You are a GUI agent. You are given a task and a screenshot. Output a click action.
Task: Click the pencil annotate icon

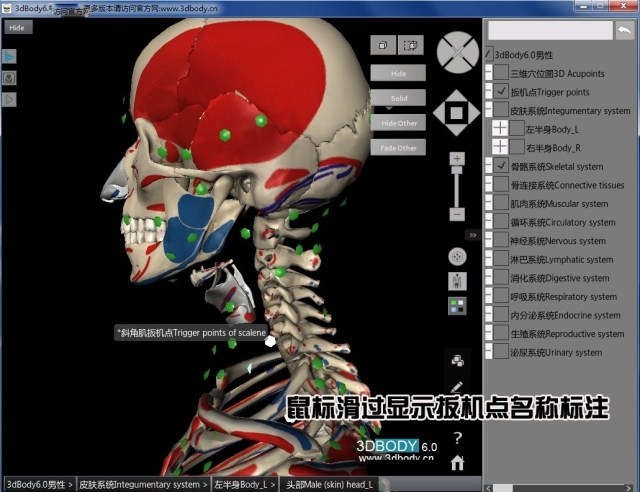pos(457,386)
